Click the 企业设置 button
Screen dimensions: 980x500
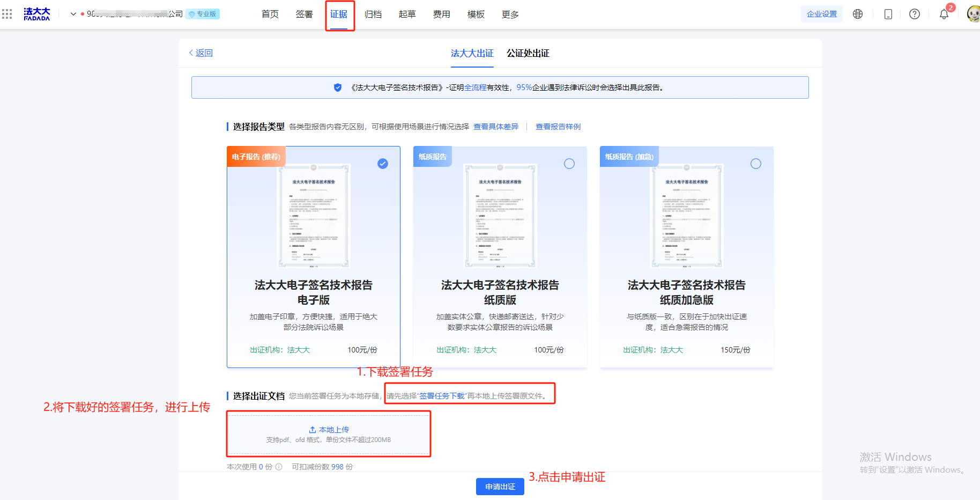point(822,14)
